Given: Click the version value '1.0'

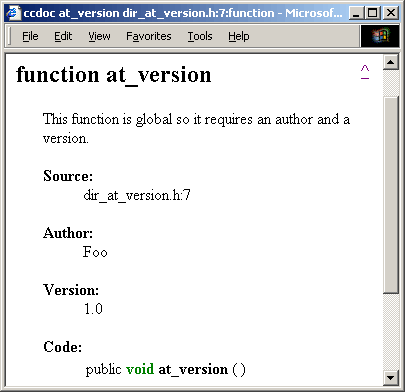Looking at the screenshot, I should pyautogui.click(x=93, y=309).
